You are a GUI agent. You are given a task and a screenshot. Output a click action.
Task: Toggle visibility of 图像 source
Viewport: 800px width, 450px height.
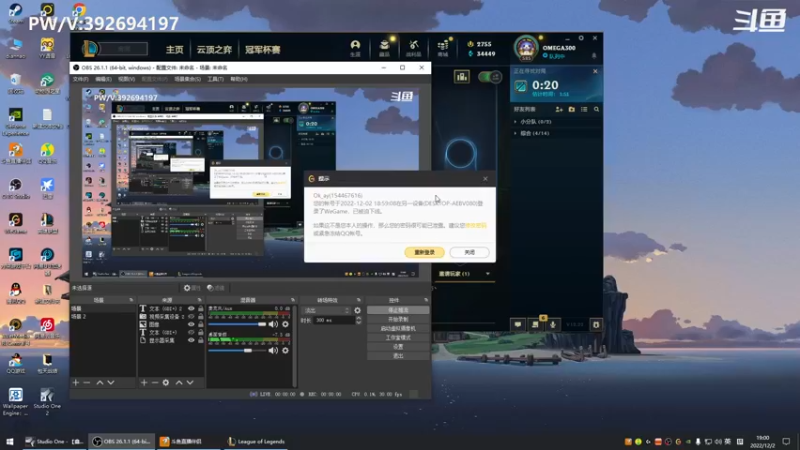(191, 324)
